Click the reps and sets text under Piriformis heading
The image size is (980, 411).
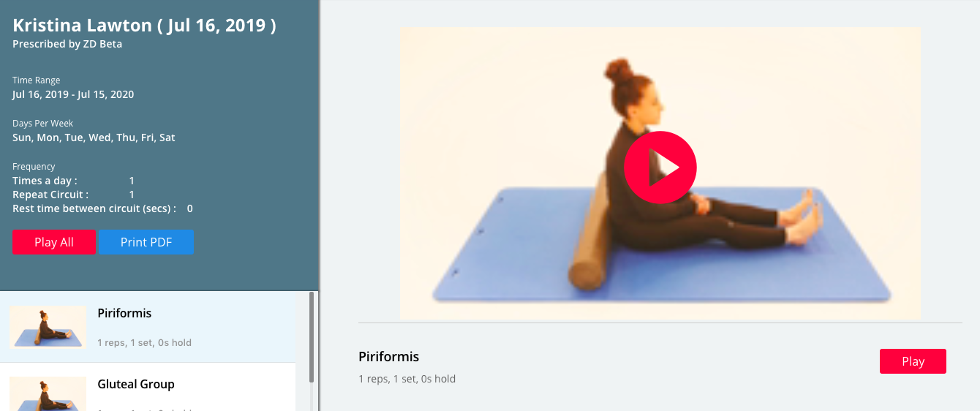[x=407, y=379]
